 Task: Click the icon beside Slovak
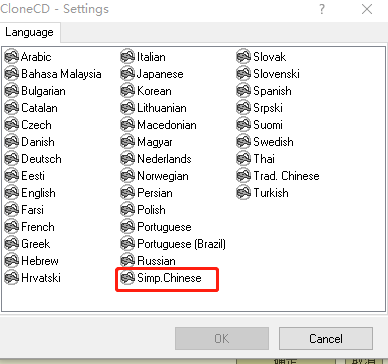coord(244,57)
